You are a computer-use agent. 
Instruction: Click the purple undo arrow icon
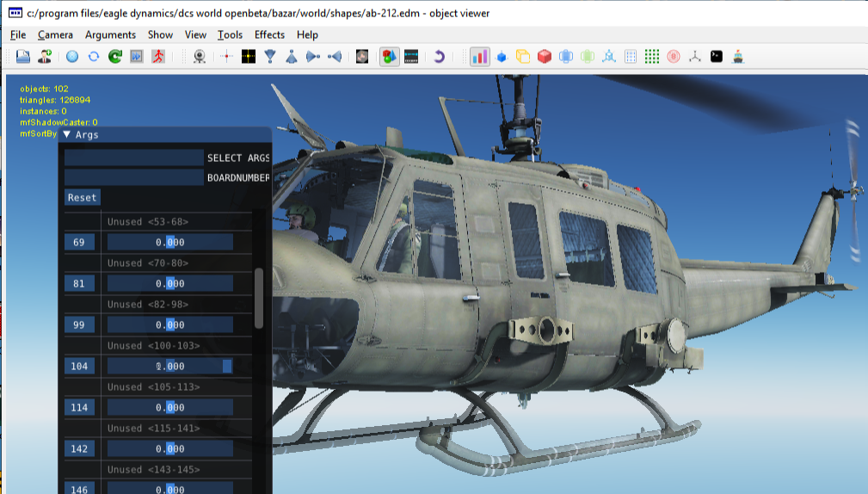(439, 57)
